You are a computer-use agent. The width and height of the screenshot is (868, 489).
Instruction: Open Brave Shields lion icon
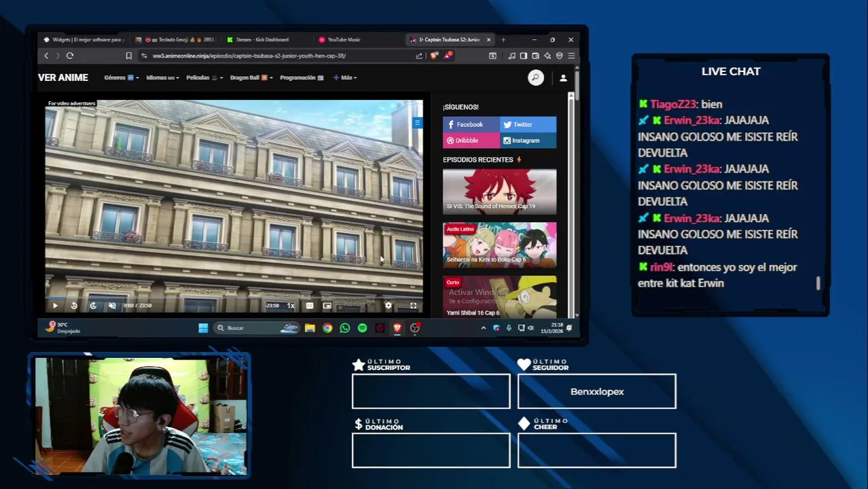[x=434, y=56]
